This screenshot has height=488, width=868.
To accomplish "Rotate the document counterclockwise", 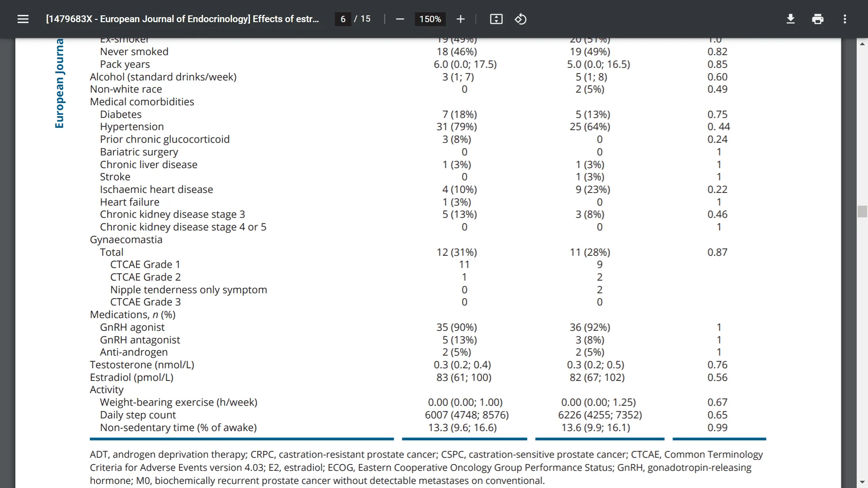I will [x=520, y=19].
